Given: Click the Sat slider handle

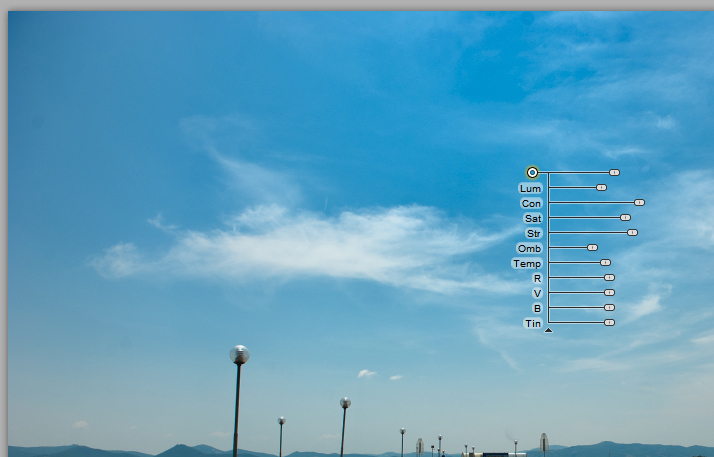Looking at the screenshot, I should (625, 218).
